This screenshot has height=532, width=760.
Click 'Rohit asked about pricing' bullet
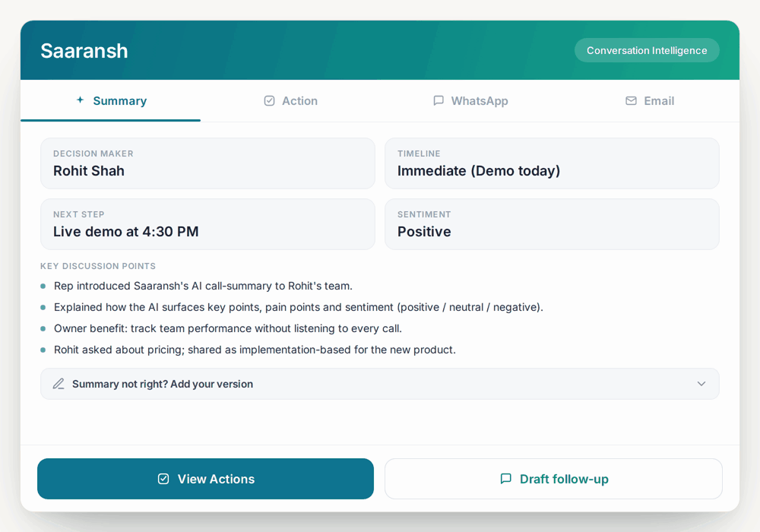tap(255, 350)
